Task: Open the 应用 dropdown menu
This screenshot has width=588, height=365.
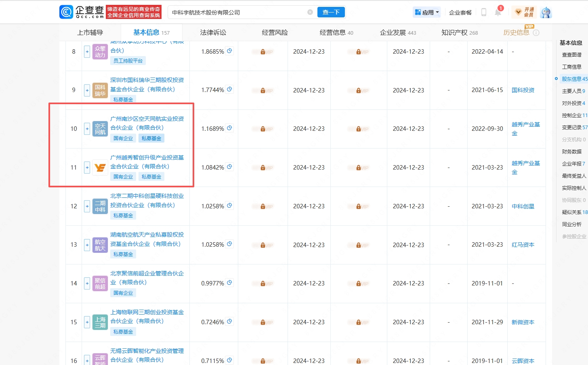Action: pos(427,12)
